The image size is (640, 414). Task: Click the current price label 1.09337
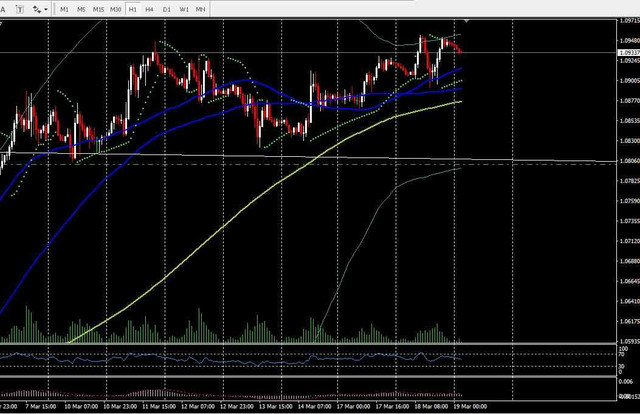[x=629, y=53]
